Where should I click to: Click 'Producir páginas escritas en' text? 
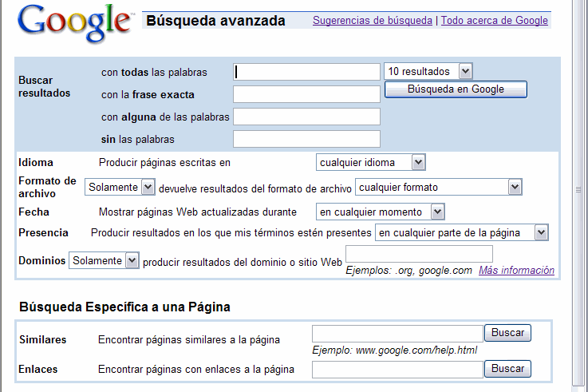(164, 162)
